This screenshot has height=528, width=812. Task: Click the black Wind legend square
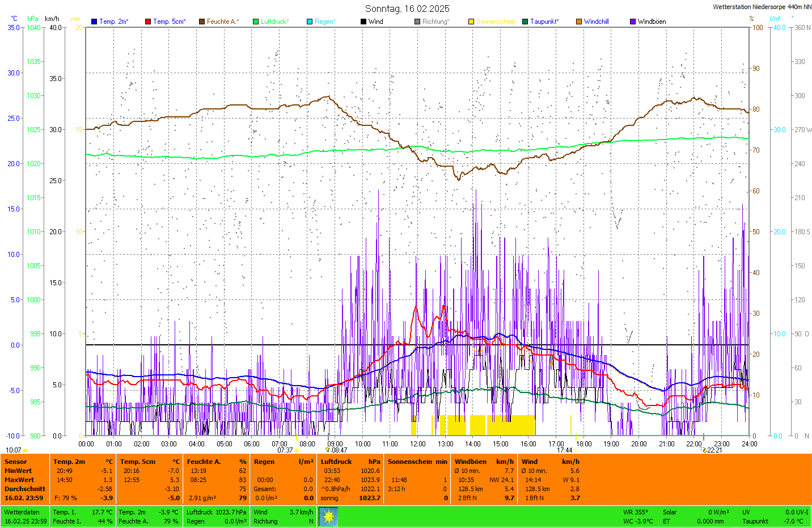363,22
